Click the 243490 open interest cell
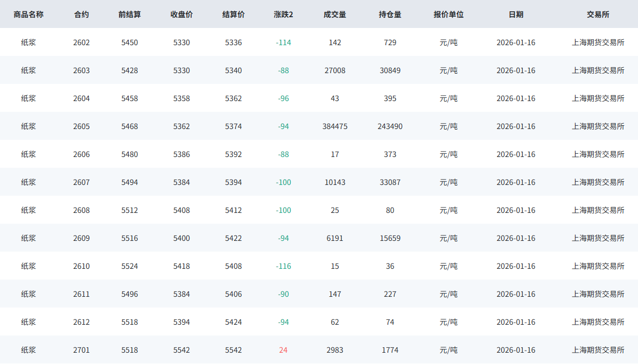 pyautogui.click(x=390, y=126)
